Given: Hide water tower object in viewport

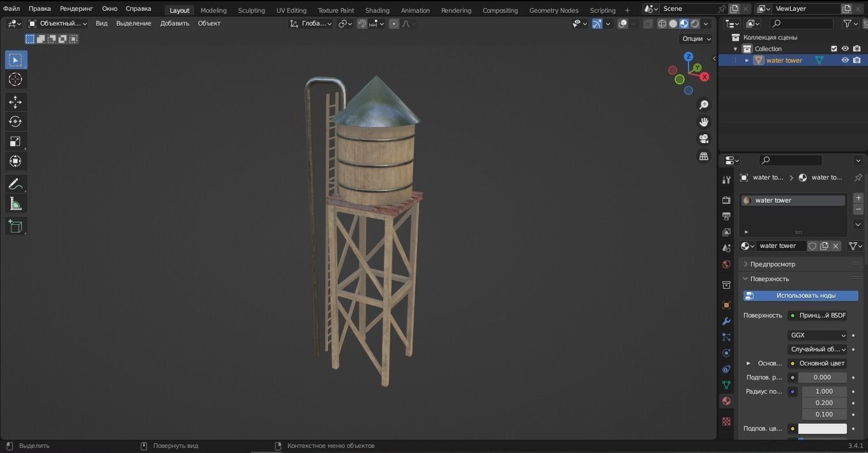Looking at the screenshot, I should (x=845, y=60).
